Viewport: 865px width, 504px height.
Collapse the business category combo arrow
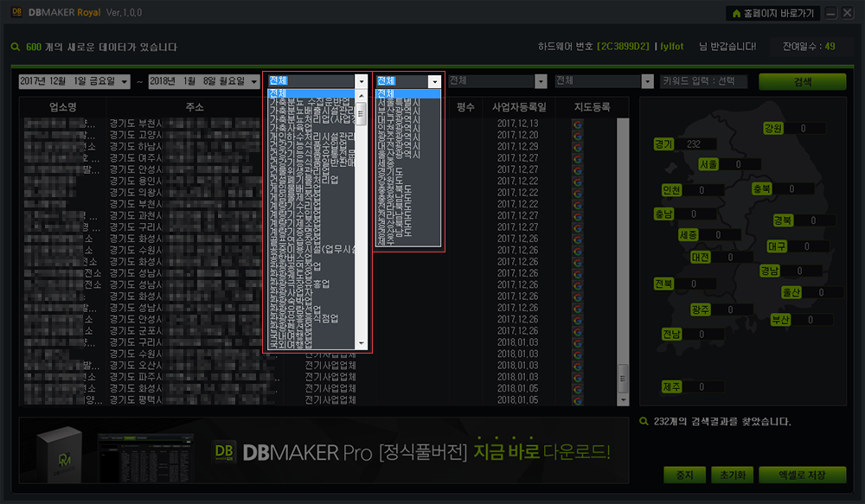tap(362, 81)
